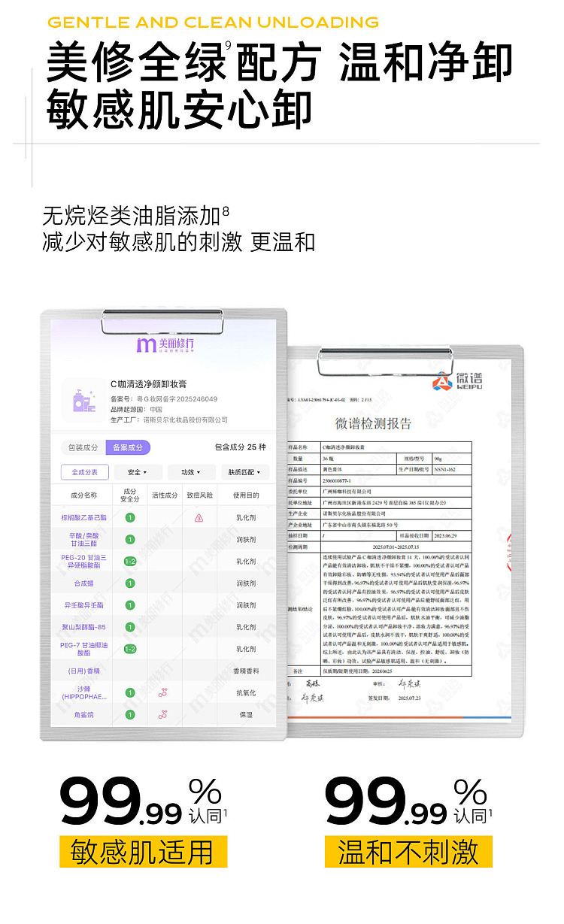Click the 成分名称 column header
Image resolution: width=564 pixels, height=924 pixels.
coord(84,495)
